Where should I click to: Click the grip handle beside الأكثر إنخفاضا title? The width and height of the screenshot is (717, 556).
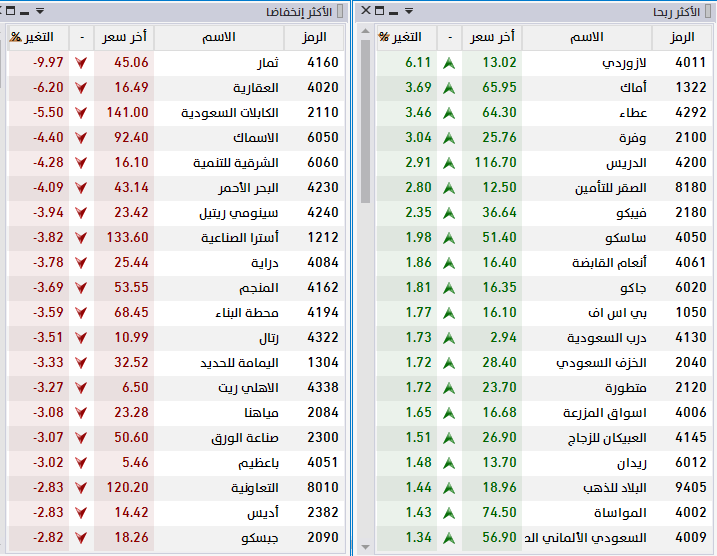coord(340,11)
